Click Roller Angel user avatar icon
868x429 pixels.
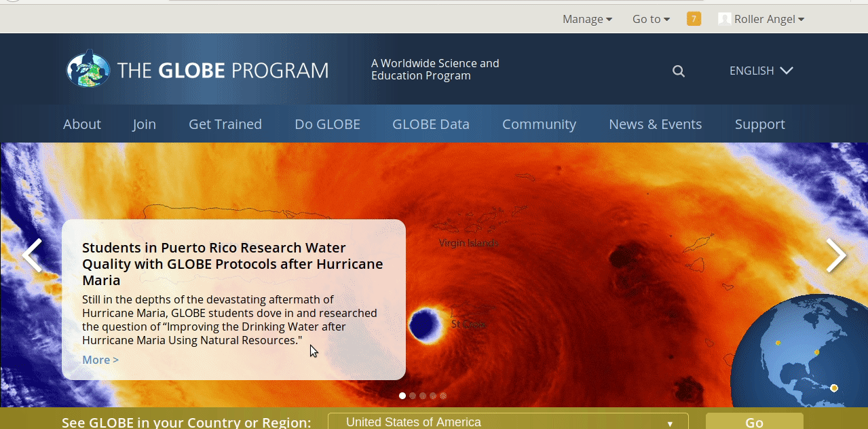click(724, 19)
